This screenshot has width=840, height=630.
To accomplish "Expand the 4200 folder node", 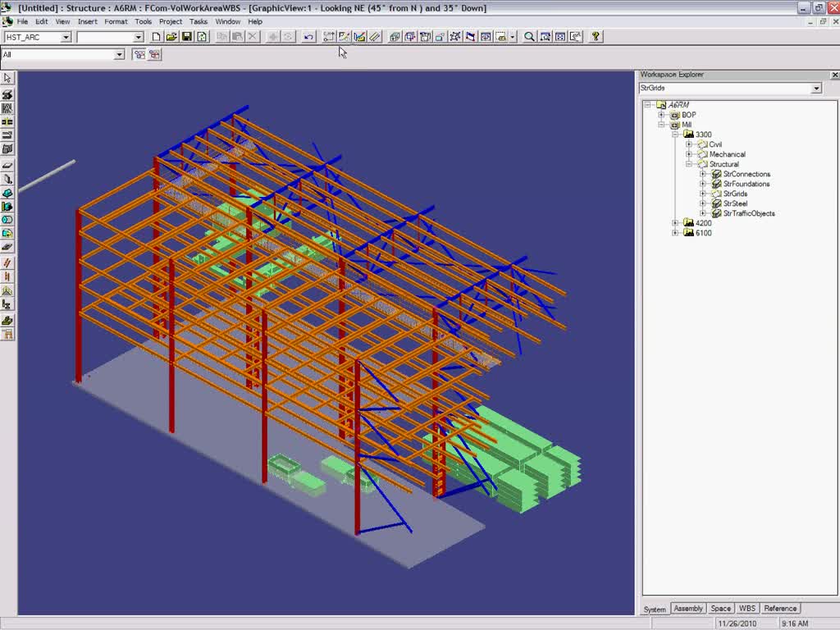I will coord(675,223).
